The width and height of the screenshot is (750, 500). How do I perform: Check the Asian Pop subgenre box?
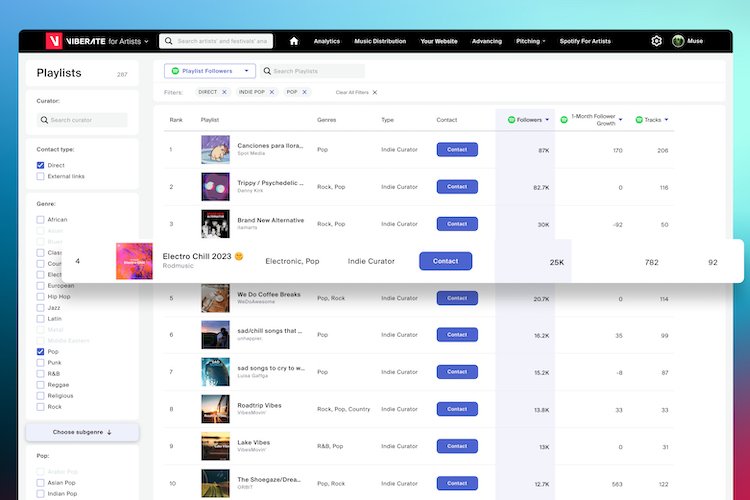(x=40, y=483)
